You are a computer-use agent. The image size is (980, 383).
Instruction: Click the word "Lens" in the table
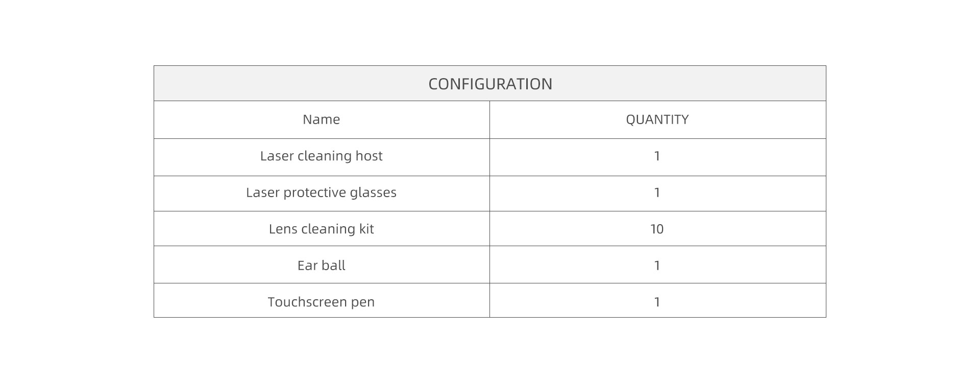tap(283, 229)
